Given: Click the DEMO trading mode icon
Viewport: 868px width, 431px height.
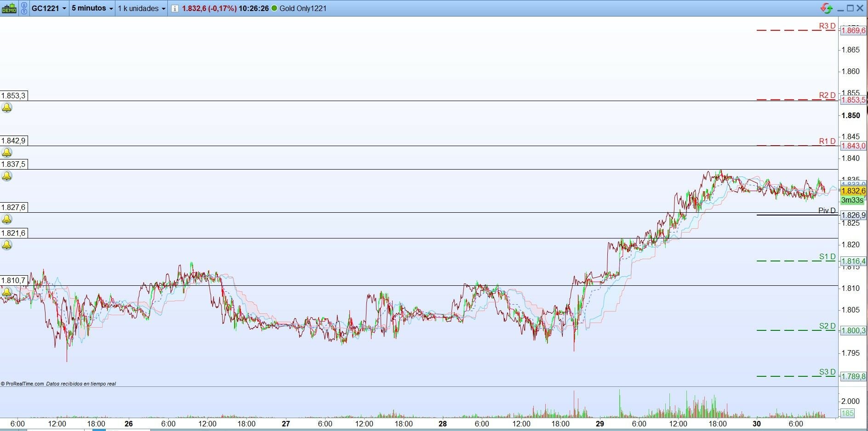Looking at the screenshot, I should click(x=9, y=8).
